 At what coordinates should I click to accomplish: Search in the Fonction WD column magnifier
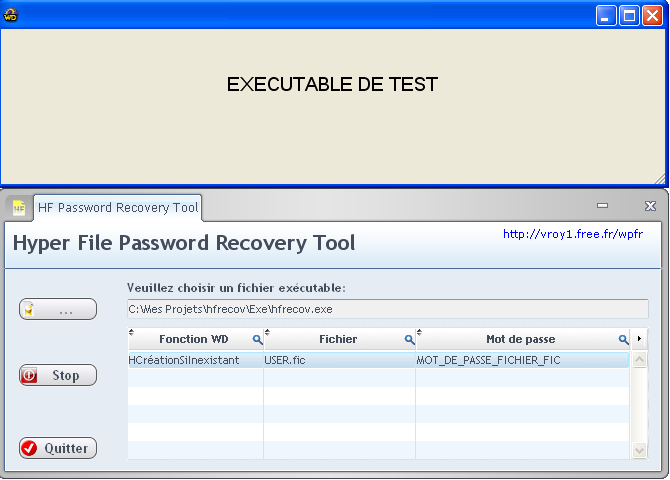pyautogui.click(x=257, y=339)
